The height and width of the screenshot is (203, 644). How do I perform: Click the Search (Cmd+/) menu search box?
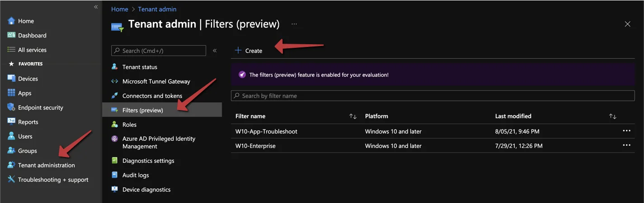tap(159, 51)
